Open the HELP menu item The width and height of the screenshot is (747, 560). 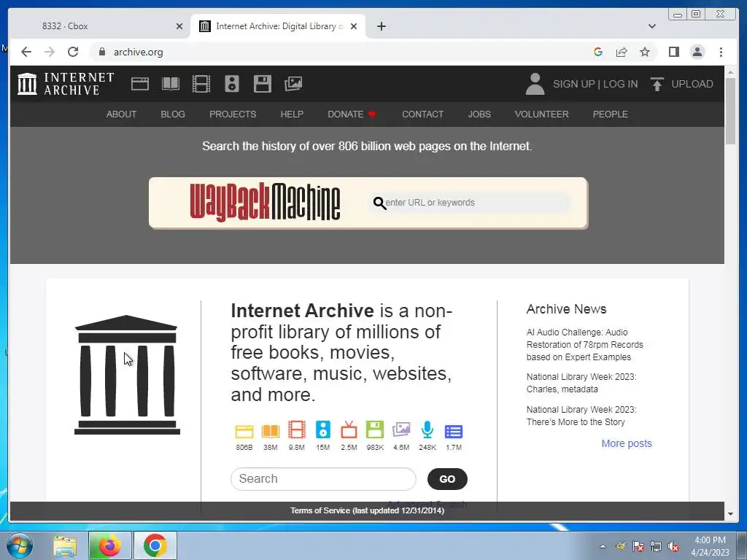pyautogui.click(x=292, y=114)
